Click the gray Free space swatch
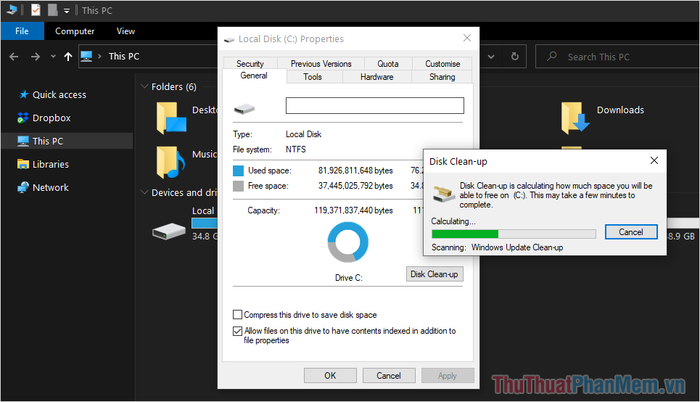 pos(238,186)
